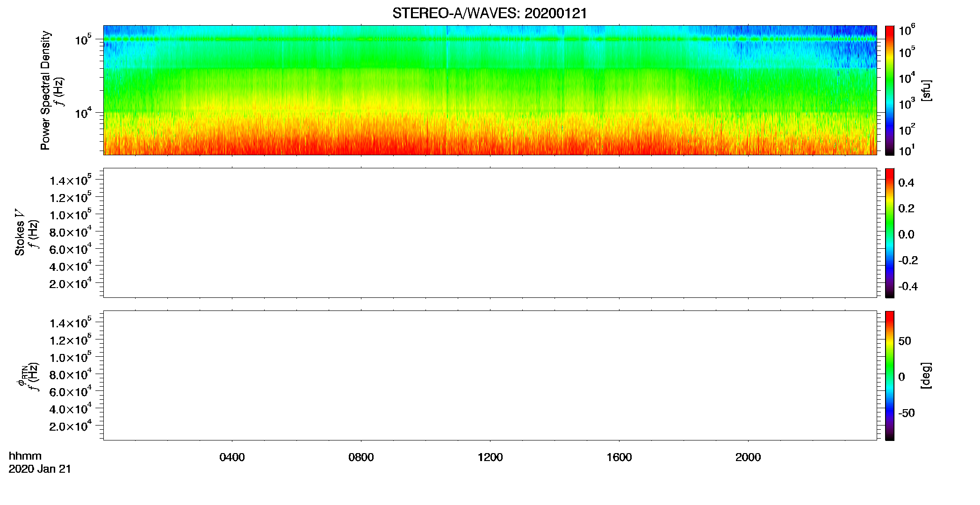Image resolution: width=980 pixels, height=505 pixels.
Task: Click the Stokes V color bar
Action: pyautogui.click(x=890, y=233)
